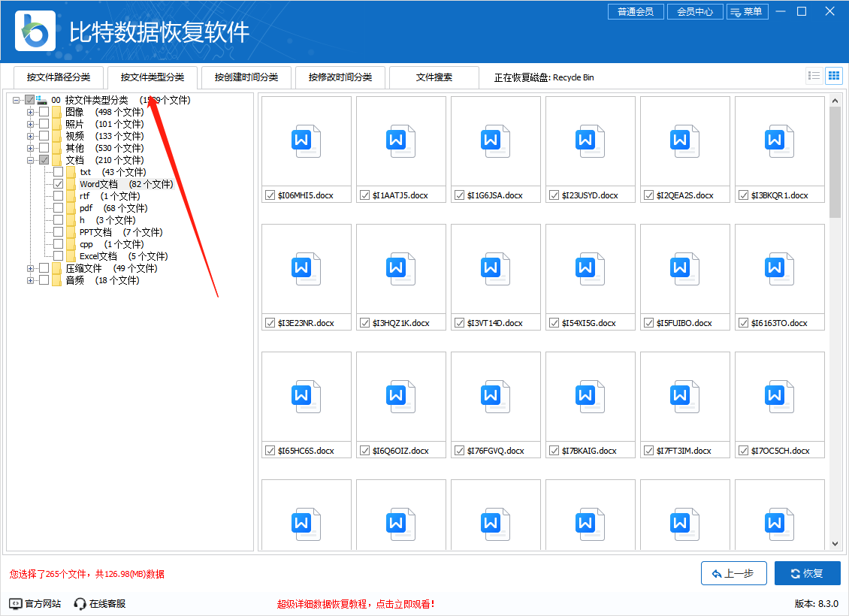
Task: Select the $I6163TO.docx Word icon
Action: coord(780,269)
